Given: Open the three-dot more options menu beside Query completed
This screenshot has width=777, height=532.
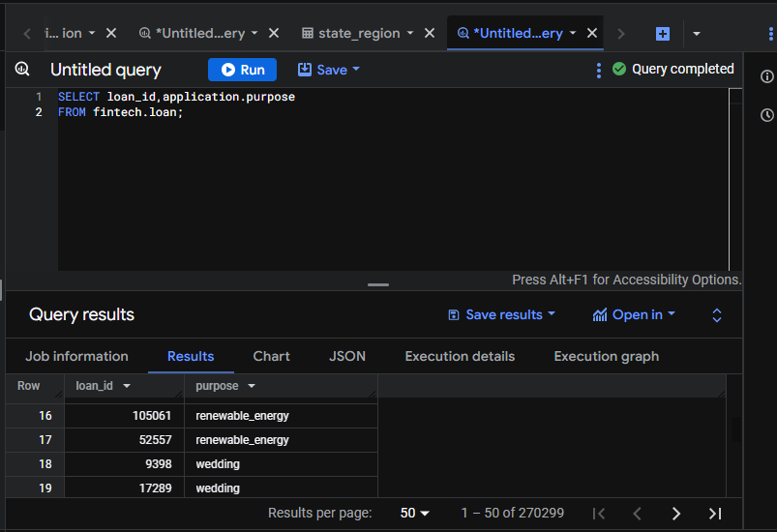Looking at the screenshot, I should [x=599, y=70].
